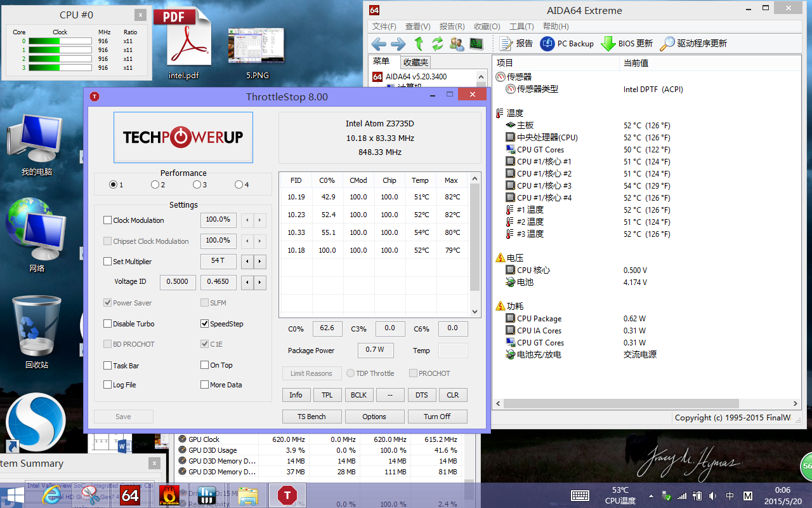The height and width of the screenshot is (508, 812).
Task: Go up one level in AIDA64 toolbar
Action: (x=419, y=44)
